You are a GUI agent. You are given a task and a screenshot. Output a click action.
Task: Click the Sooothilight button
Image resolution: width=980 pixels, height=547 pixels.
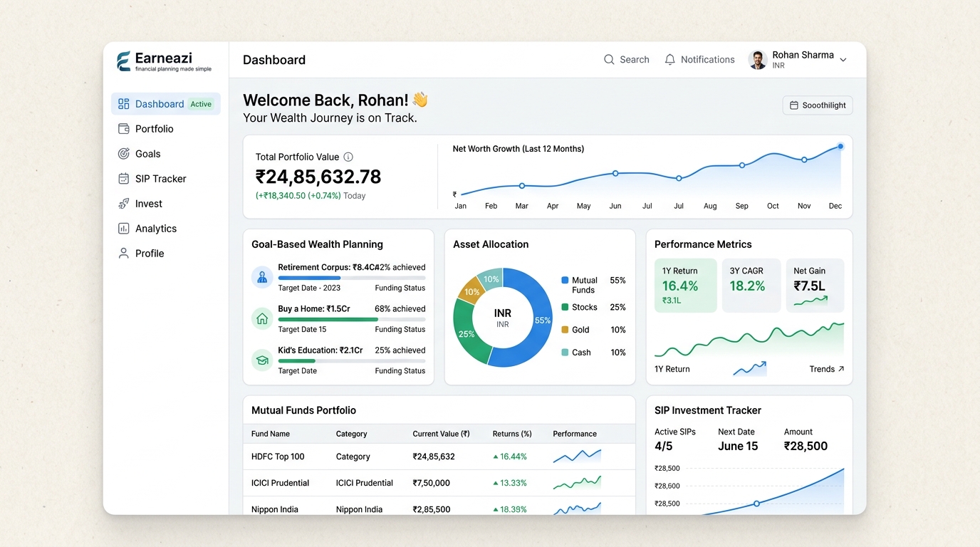point(818,105)
